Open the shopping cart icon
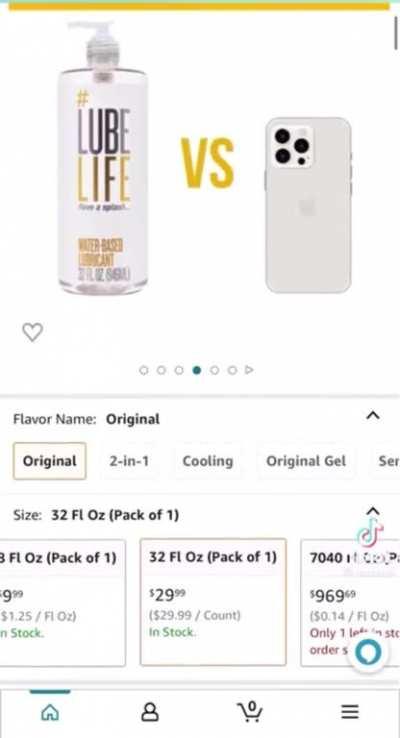 [x=250, y=711]
